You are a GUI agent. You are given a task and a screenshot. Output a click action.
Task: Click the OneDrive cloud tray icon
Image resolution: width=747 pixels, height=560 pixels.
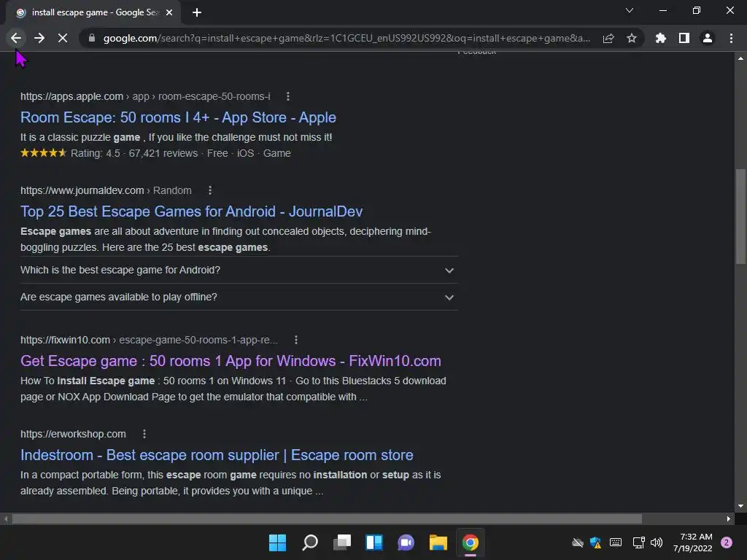point(578,542)
